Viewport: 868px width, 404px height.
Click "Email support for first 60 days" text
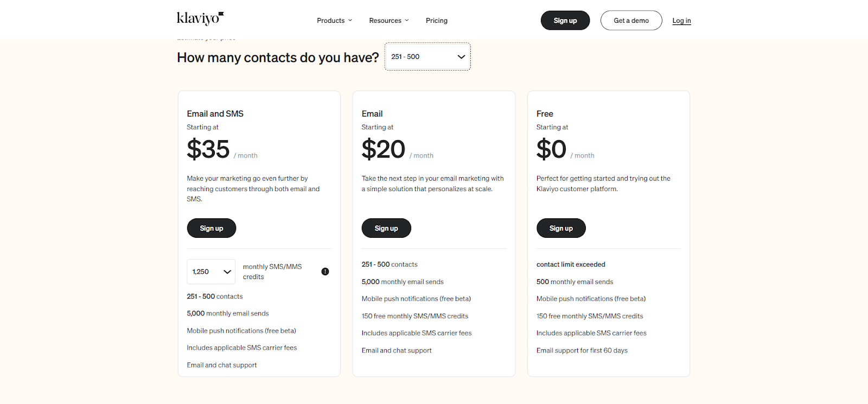point(582,350)
